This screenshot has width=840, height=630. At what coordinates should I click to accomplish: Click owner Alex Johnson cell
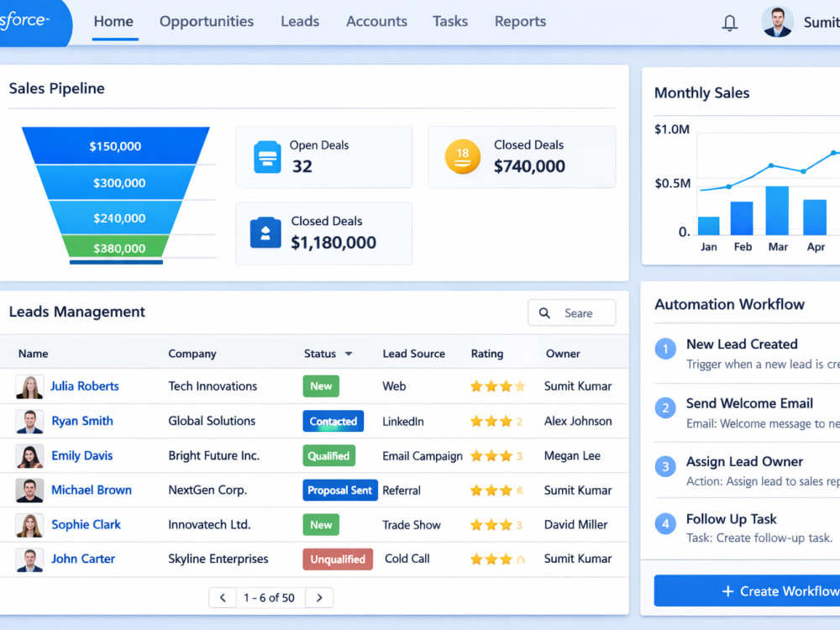(x=578, y=421)
